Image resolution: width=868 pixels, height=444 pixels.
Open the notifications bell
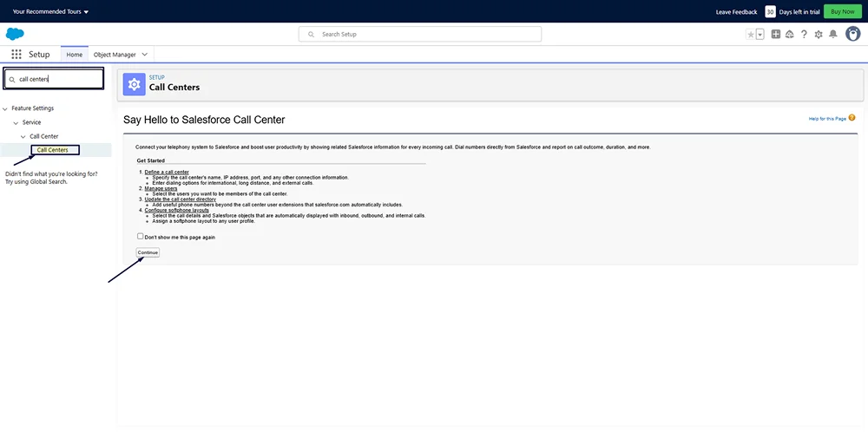pos(832,35)
